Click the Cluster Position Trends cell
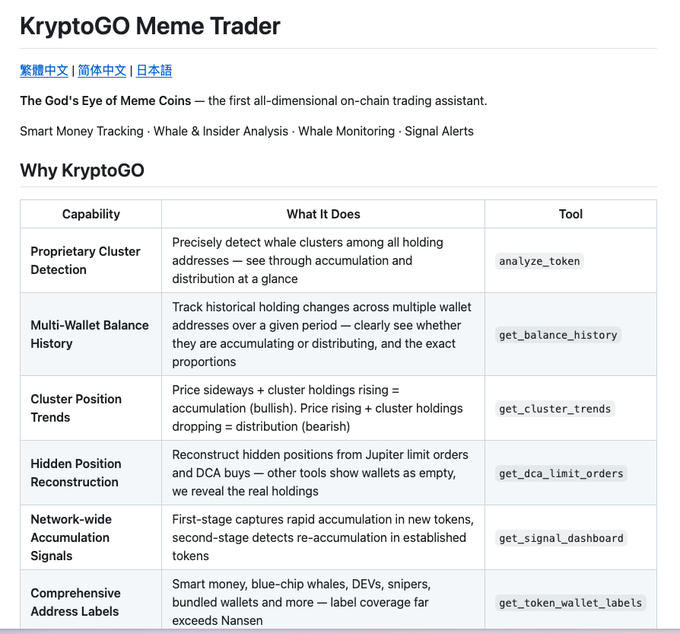The height and width of the screenshot is (634, 680). (76, 408)
